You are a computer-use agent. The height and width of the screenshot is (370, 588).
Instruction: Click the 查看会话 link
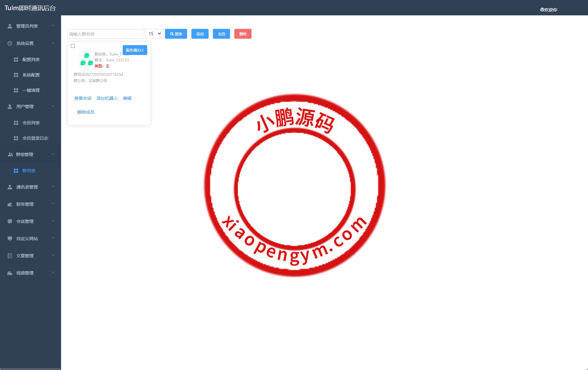[x=83, y=98]
